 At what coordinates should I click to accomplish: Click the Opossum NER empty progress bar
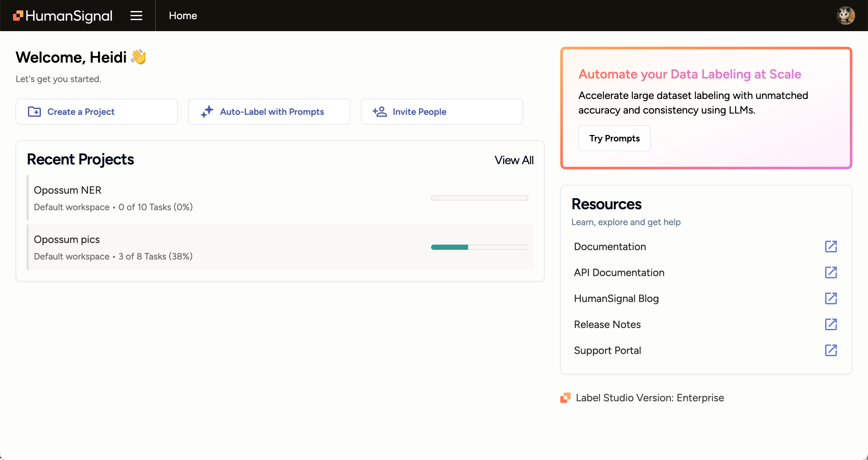click(x=479, y=198)
